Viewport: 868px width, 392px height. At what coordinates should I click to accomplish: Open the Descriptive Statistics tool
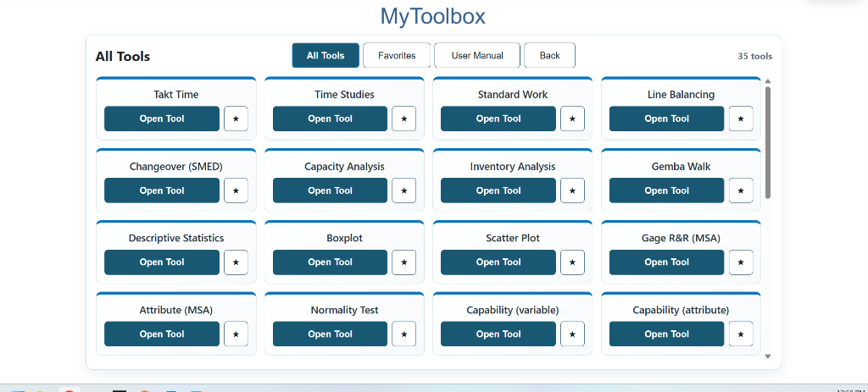tap(162, 262)
